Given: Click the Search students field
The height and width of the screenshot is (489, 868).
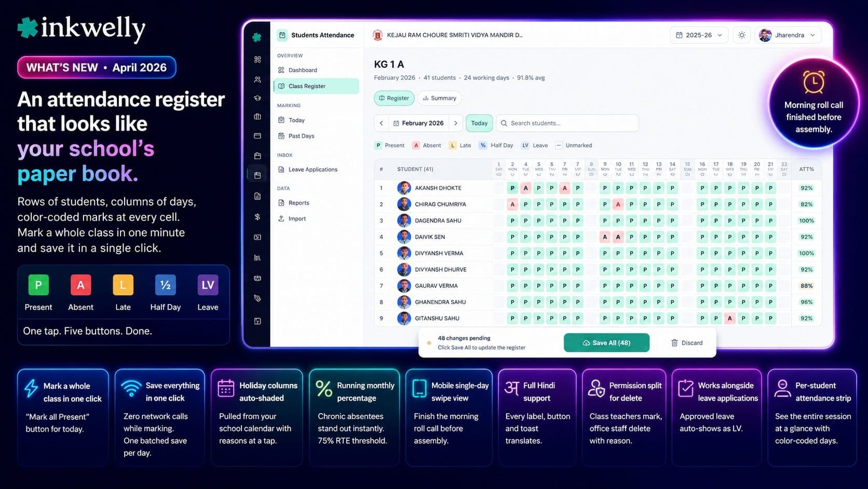Looking at the screenshot, I should (567, 123).
